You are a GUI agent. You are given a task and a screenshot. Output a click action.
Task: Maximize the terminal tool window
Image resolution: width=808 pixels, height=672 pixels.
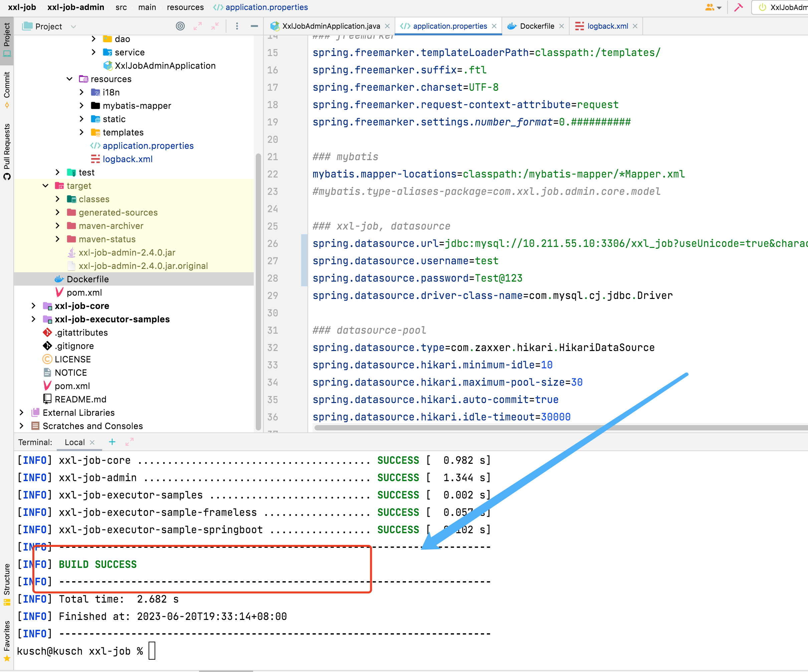129,442
